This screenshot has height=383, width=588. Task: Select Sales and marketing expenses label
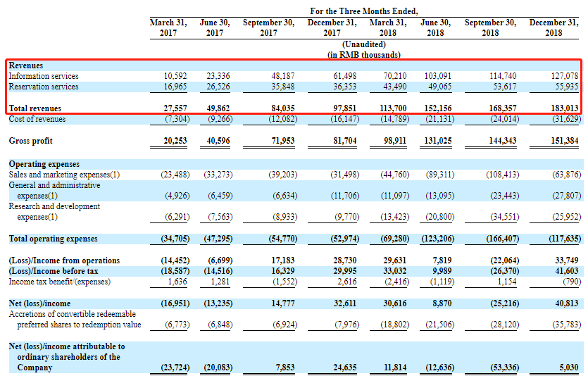(x=64, y=174)
